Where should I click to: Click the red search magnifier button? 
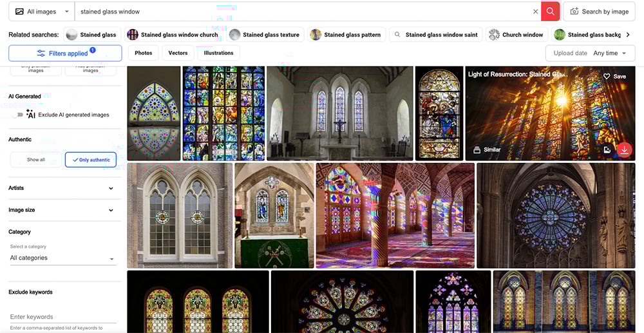(x=551, y=12)
